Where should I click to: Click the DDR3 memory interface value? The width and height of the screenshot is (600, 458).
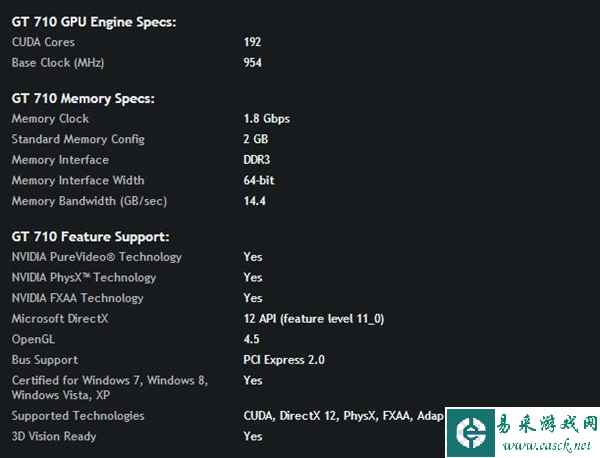257,160
